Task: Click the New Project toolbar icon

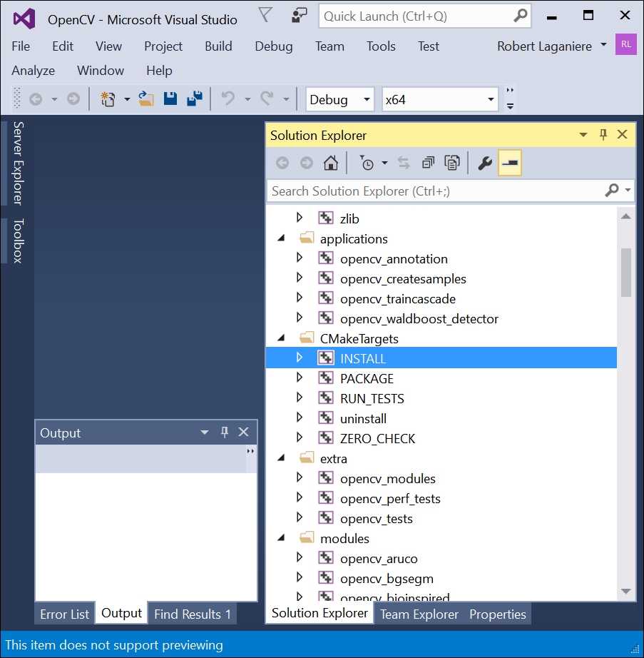Action: [108, 99]
